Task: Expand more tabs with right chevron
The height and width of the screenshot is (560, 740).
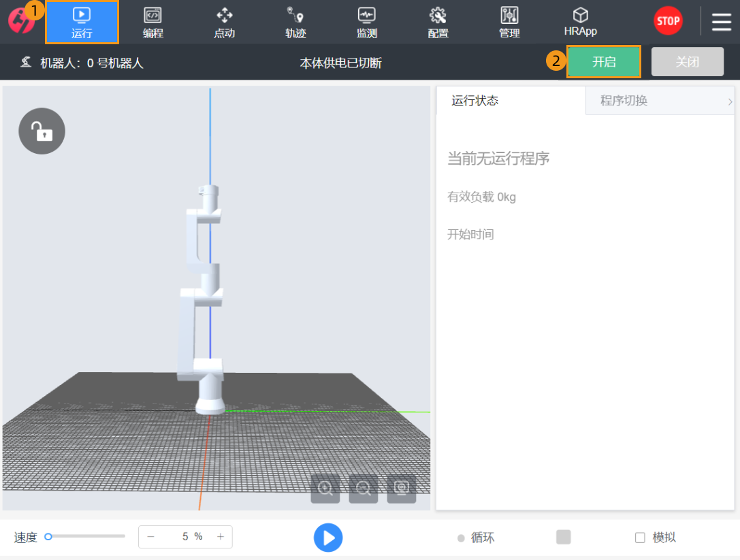Action: tap(730, 101)
